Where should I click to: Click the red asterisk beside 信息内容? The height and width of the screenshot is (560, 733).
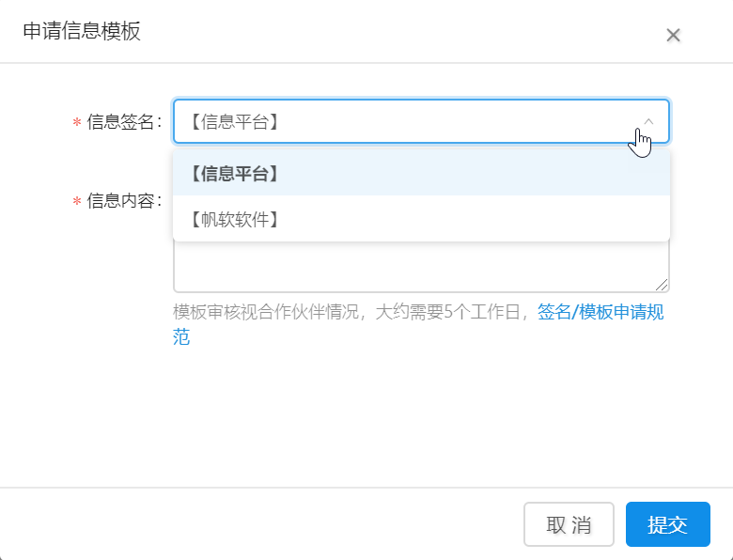77,202
